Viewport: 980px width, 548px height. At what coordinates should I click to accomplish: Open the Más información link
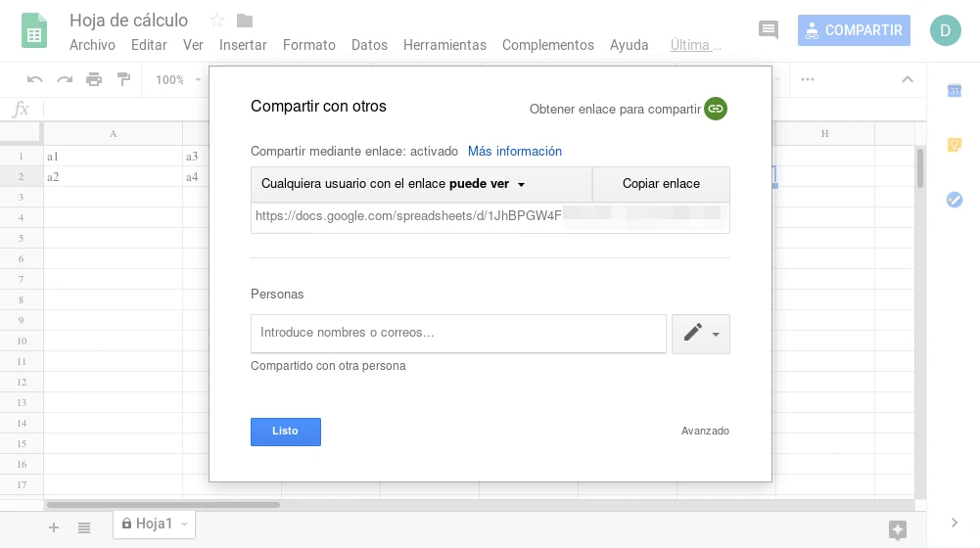[x=515, y=152]
